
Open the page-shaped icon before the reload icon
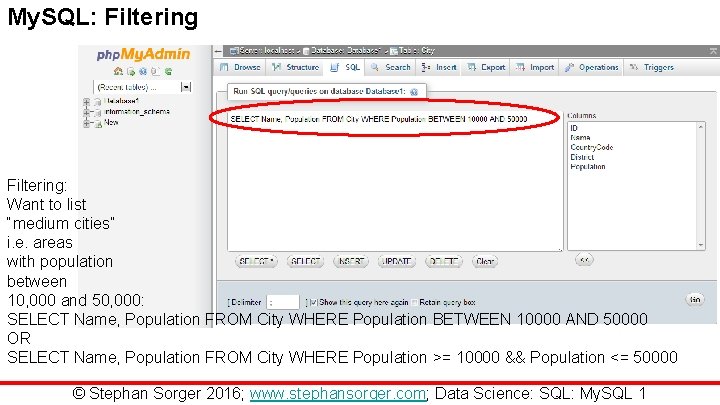coord(156,71)
